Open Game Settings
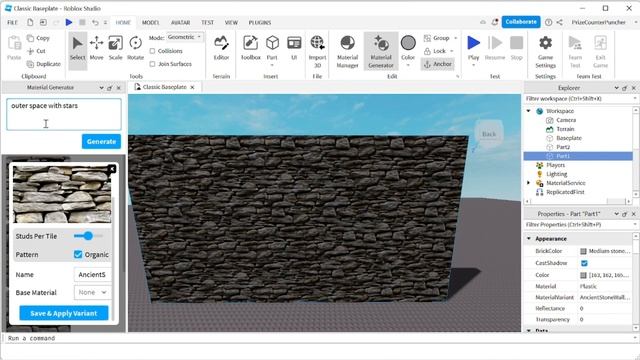 pyautogui.click(x=545, y=51)
